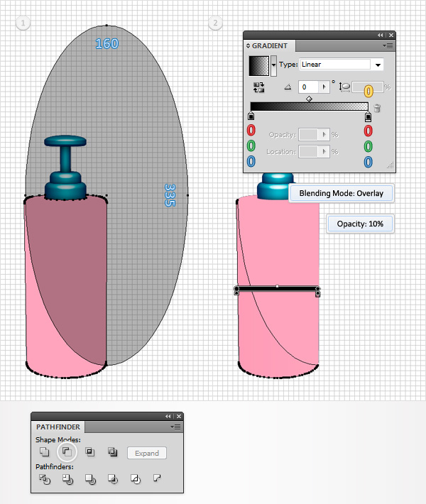Viewport: 426px width, 504px height.
Task: Click the Trim pathfinder icon
Action: pyautogui.click(x=67, y=479)
